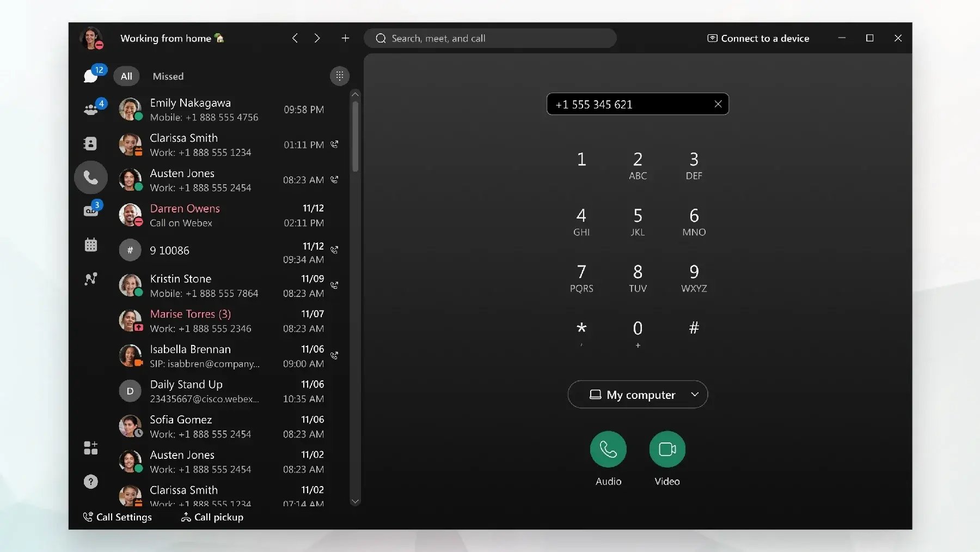Click the Search, meet, and call field
This screenshot has height=552, width=980.
(490, 38)
